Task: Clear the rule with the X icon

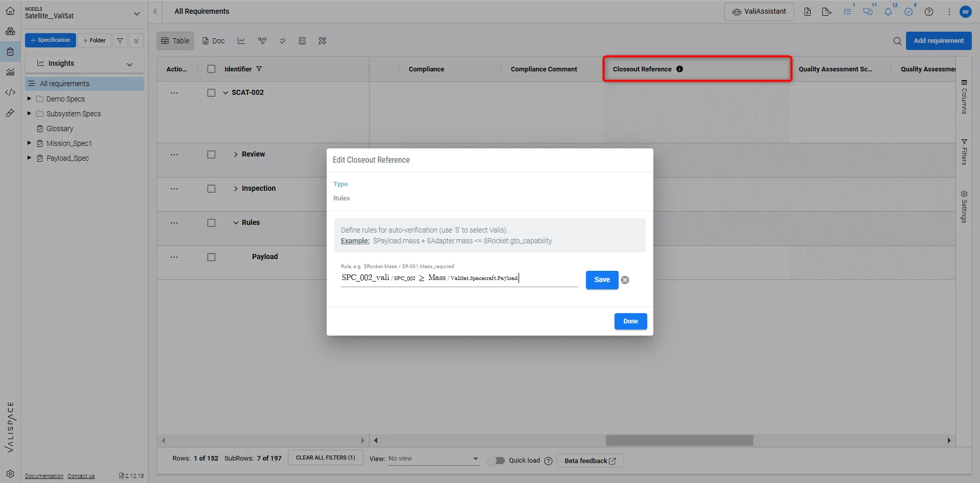Action: pyautogui.click(x=625, y=280)
